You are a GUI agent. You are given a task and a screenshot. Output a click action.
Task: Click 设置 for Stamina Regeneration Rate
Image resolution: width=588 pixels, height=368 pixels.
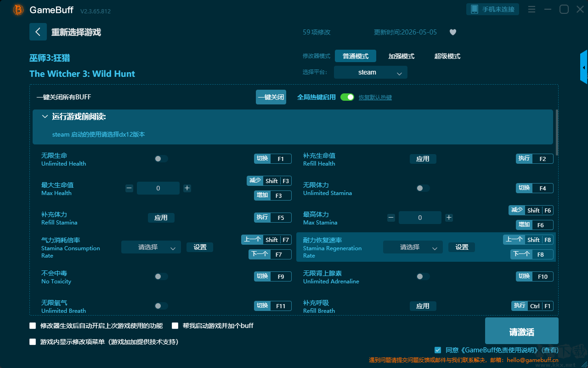(x=462, y=247)
